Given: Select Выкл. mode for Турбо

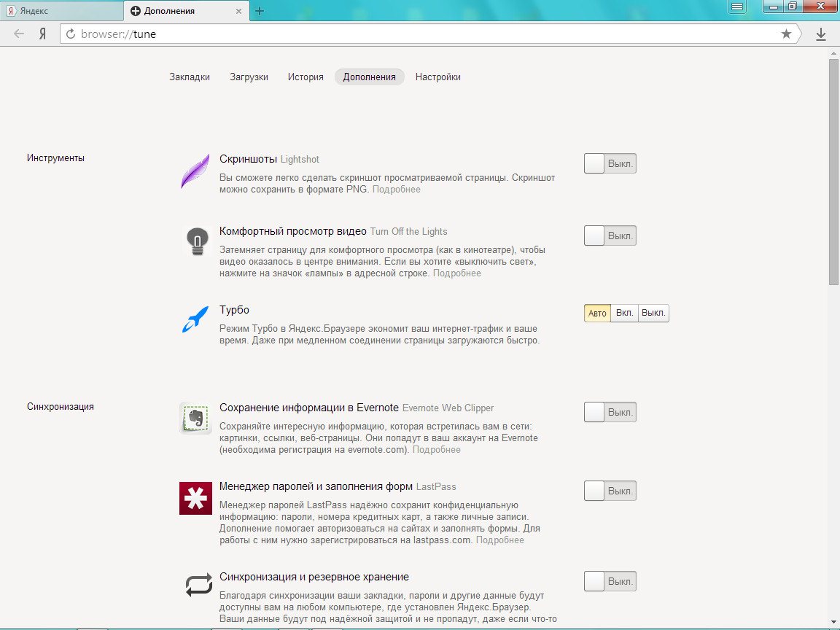Looking at the screenshot, I should [x=653, y=314].
